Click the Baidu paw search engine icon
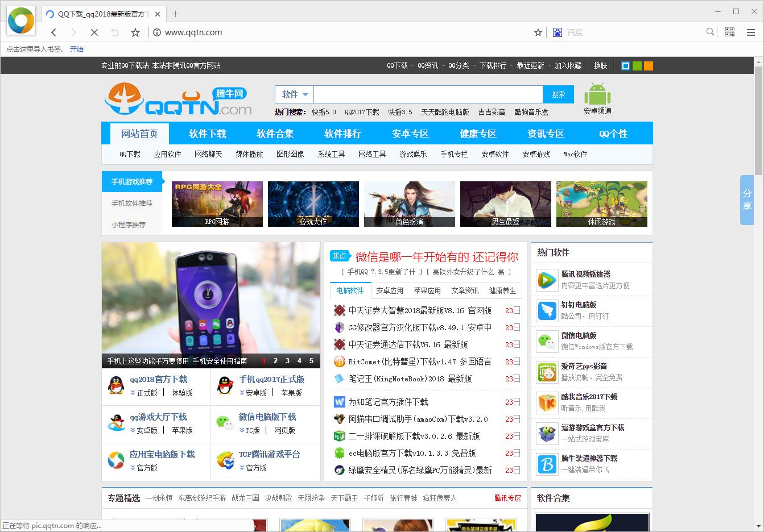 point(557,32)
